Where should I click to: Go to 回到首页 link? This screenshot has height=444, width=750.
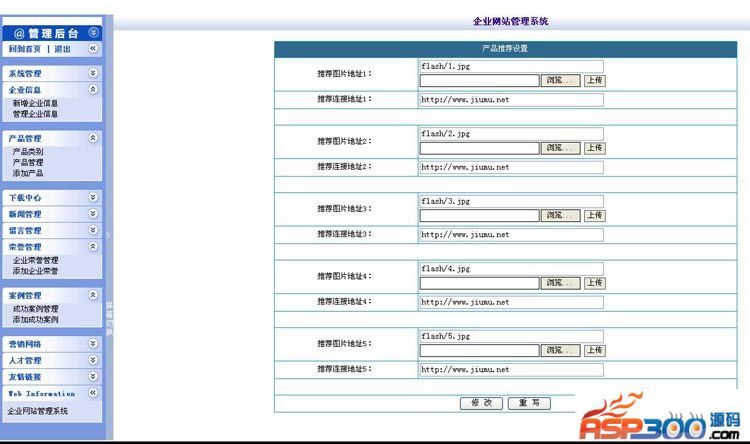point(25,49)
